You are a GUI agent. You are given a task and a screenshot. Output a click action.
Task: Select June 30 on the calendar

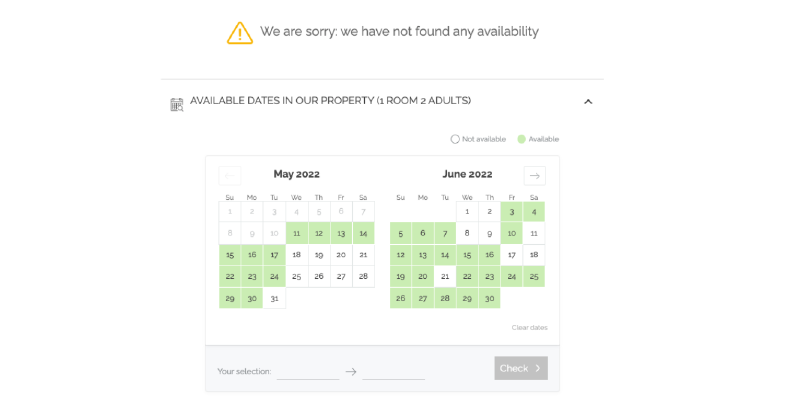pyautogui.click(x=489, y=298)
